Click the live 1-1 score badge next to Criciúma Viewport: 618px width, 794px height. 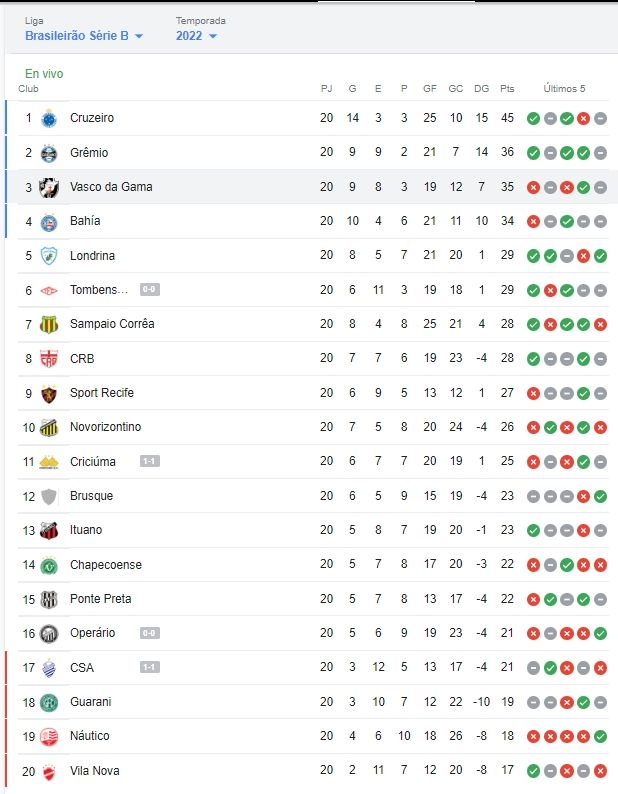coord(149,461)
